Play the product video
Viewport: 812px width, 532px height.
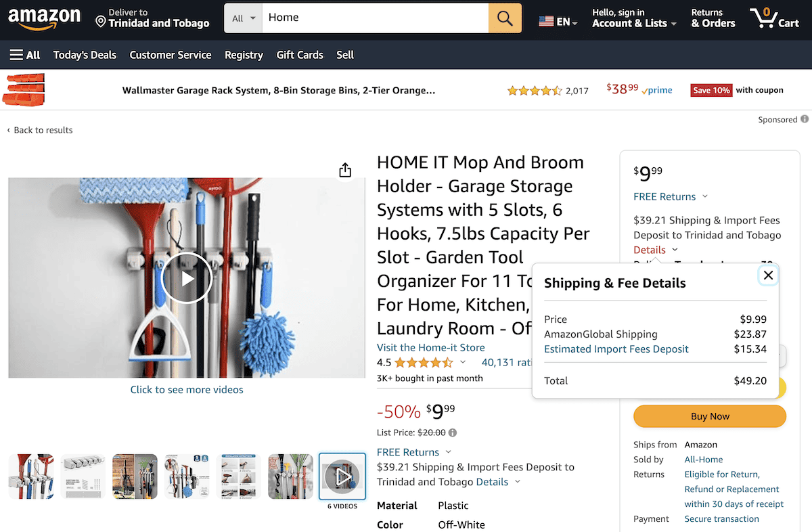click(x=186, y=278)
